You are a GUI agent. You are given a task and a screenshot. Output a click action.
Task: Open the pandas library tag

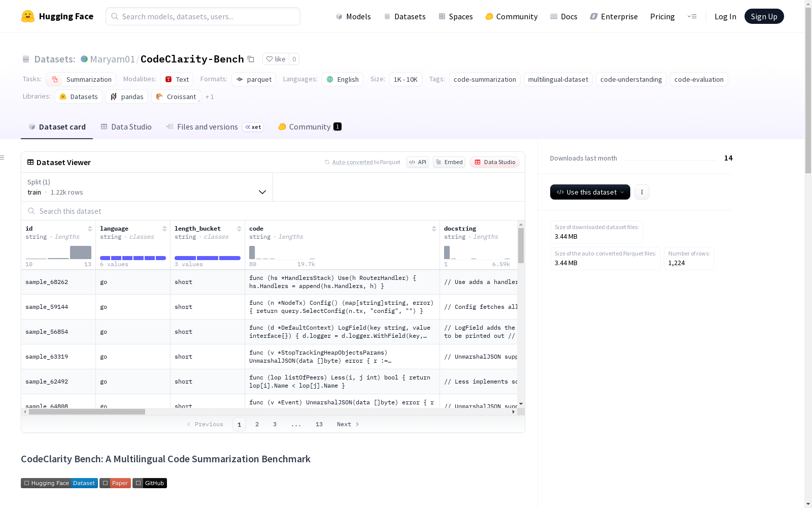(x=127, y=97)
